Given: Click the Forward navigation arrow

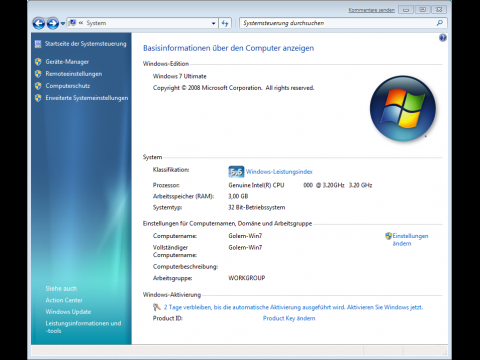Looking at the screenshot, I should [x=52, y=23].
